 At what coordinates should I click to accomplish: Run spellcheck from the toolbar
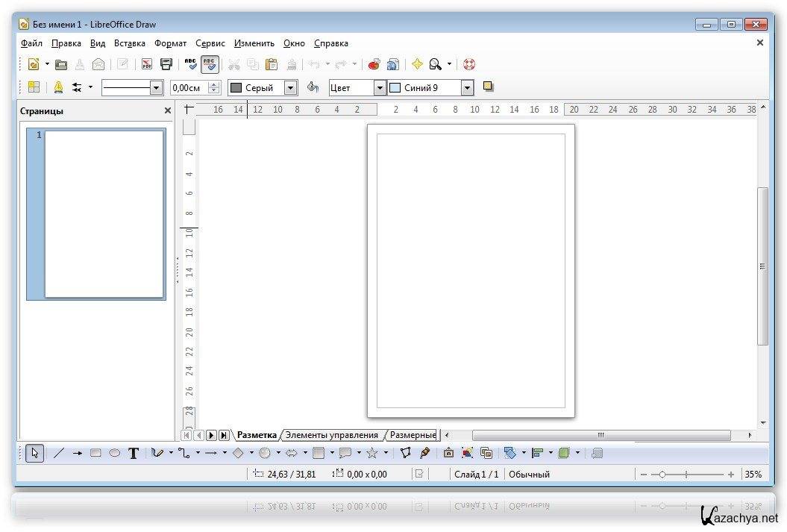coord(189,64)
